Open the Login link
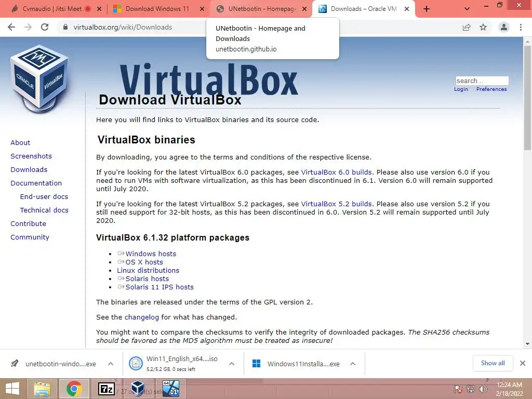 pos(461,89)
